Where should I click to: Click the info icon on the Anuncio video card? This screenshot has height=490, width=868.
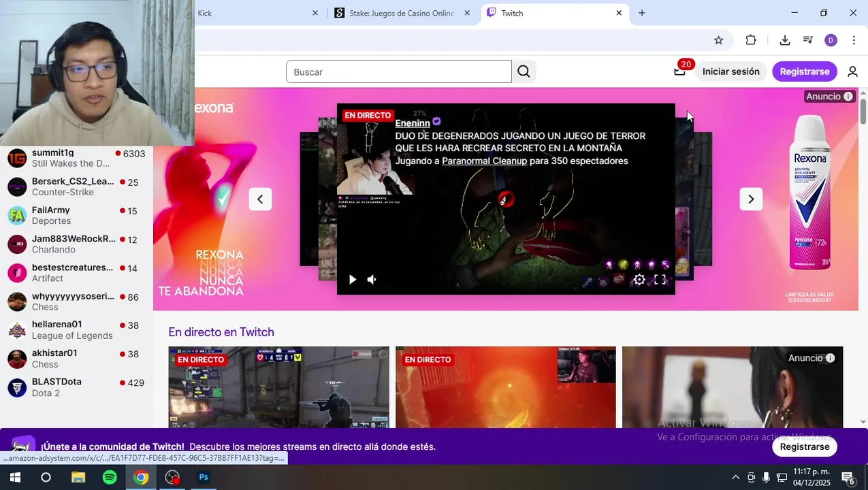point(831,358)
